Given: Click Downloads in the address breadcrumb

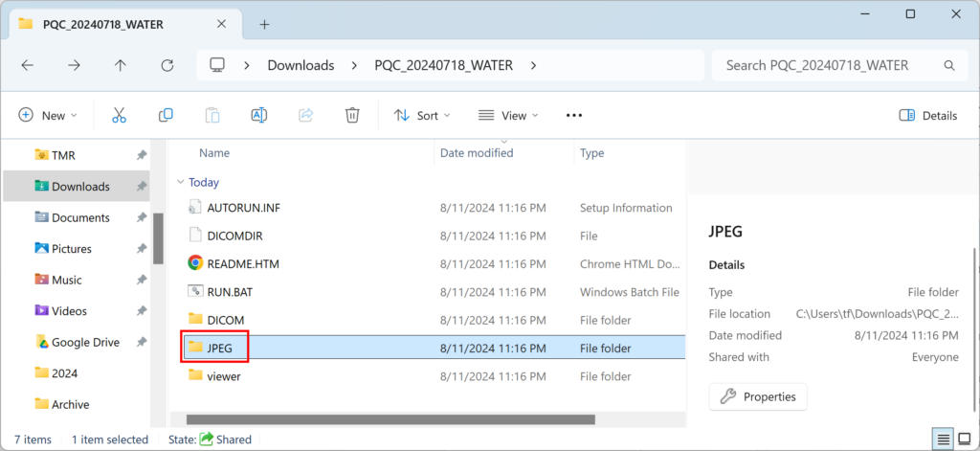Looking at the screenshot, I should pos(301,65).
